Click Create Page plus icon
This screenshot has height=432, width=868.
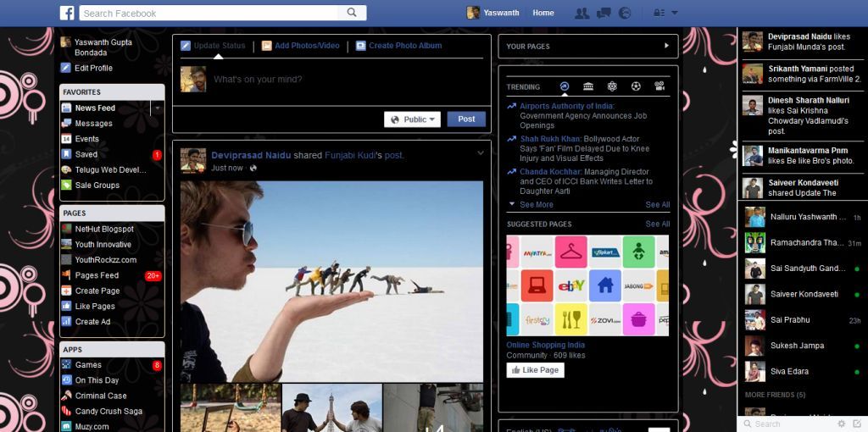tap(66, 291)
